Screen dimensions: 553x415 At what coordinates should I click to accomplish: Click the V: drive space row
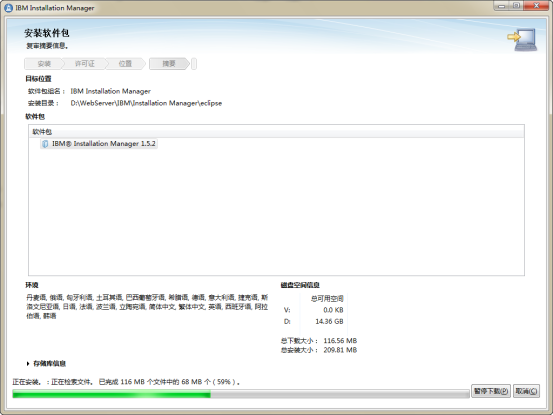[x=314, y=310]
